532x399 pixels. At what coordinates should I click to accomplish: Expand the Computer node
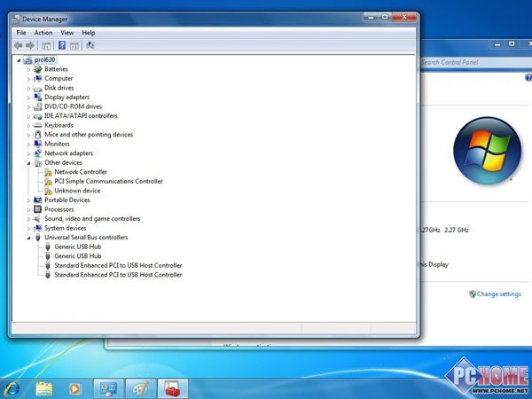[x=28, y=79]
